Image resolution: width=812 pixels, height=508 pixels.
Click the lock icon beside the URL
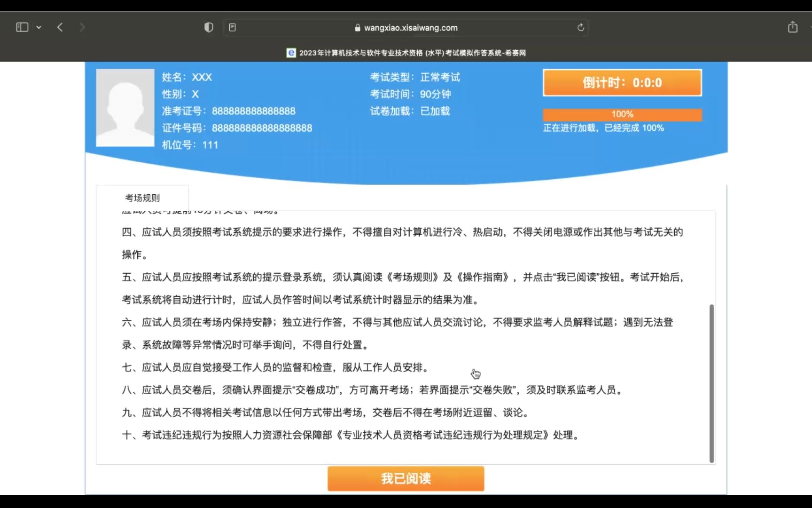pyautogui.click(x=358, y=28)
